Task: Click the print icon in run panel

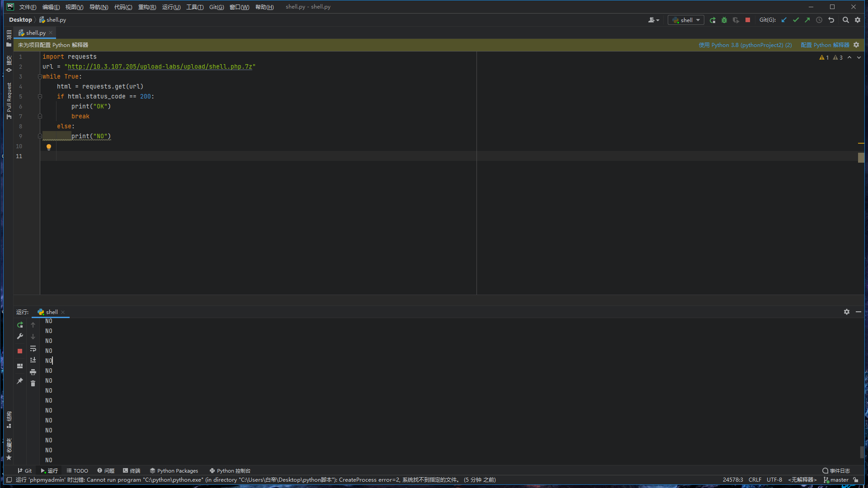Action: coord(33,372)
